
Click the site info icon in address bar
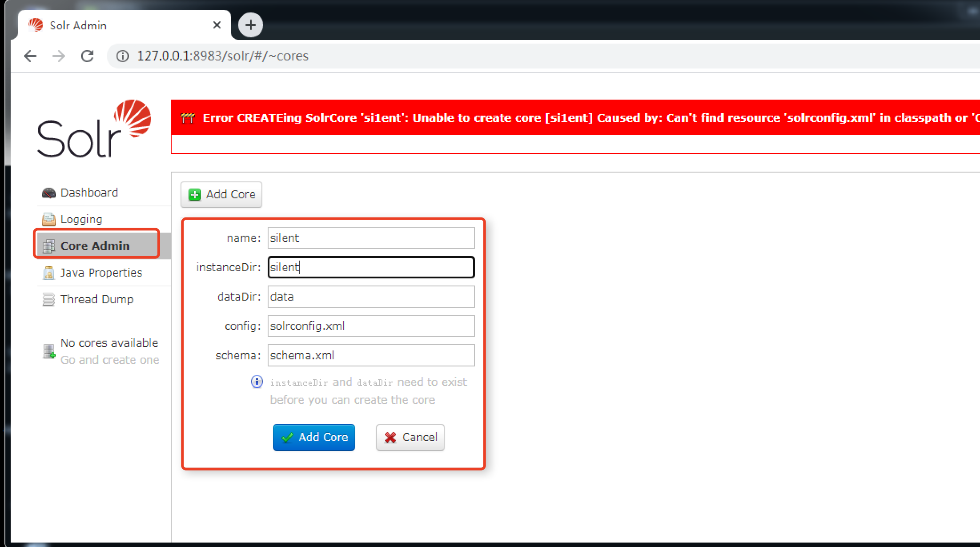[x=123, y=56]
